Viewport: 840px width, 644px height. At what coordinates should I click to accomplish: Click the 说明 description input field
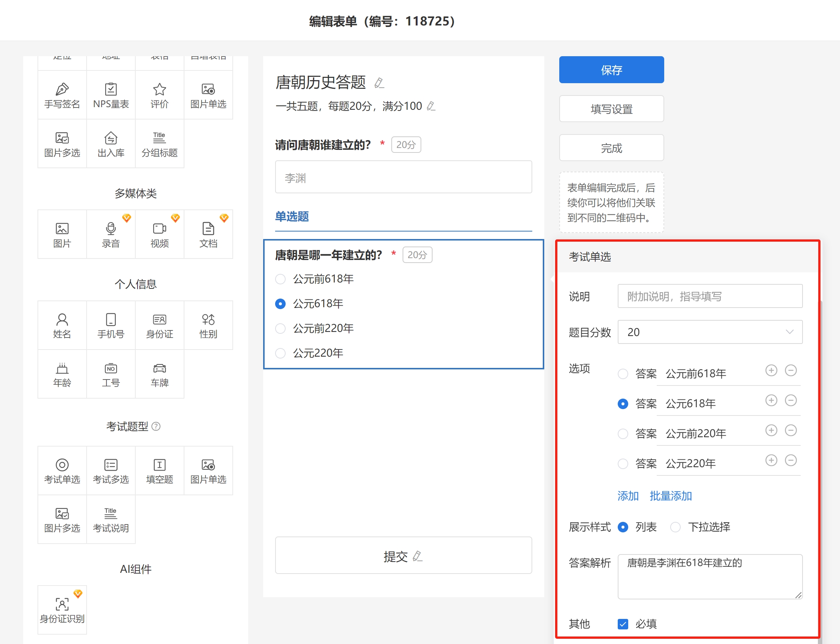(x=710, y=296)
